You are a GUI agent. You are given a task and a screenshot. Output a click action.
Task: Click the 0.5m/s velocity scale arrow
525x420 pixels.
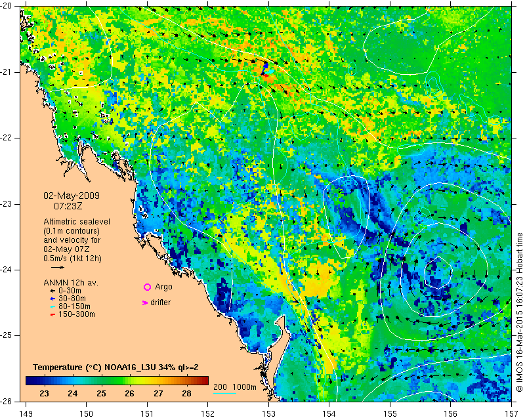[x=58, y=267]
